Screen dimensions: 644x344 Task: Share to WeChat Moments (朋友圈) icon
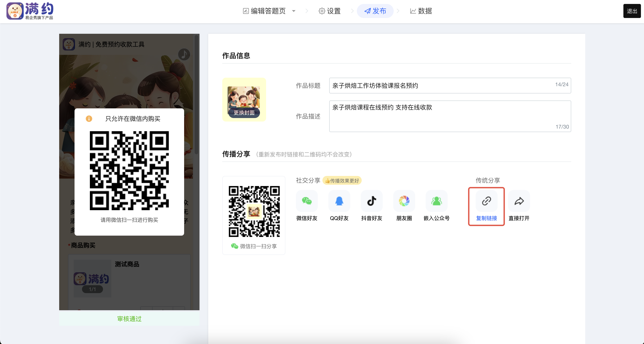tap(404, 201)
